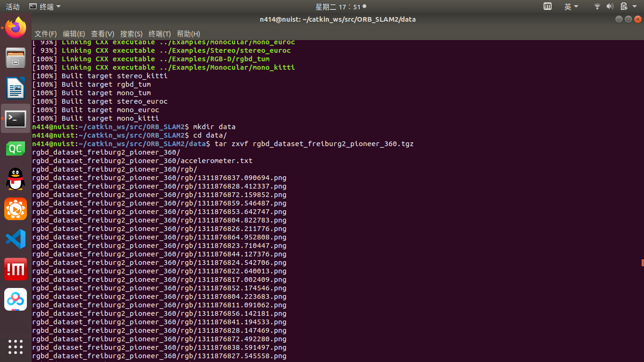Launch Visual Studio Code from the dock
This screenshot has height=362, width=644.
16,239
